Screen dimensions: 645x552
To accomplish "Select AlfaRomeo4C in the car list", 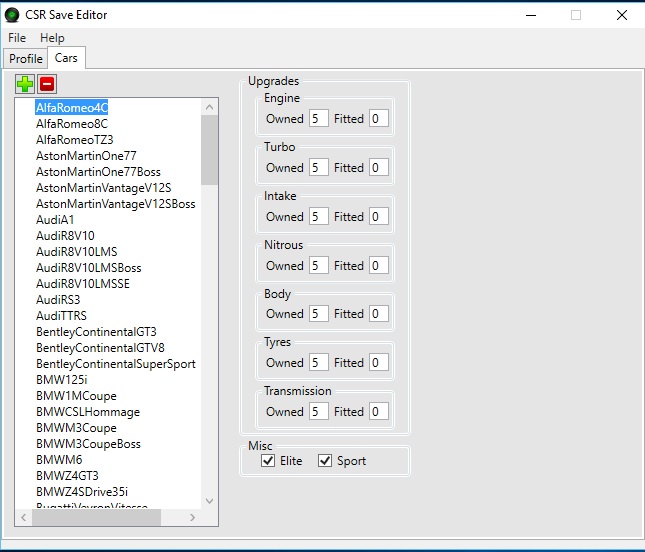I will (x=72, y=108).
